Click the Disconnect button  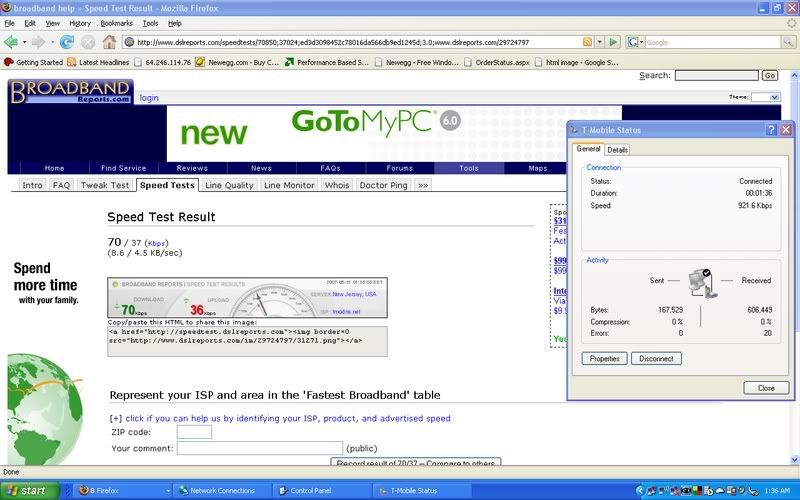click(x=656, y=359)
